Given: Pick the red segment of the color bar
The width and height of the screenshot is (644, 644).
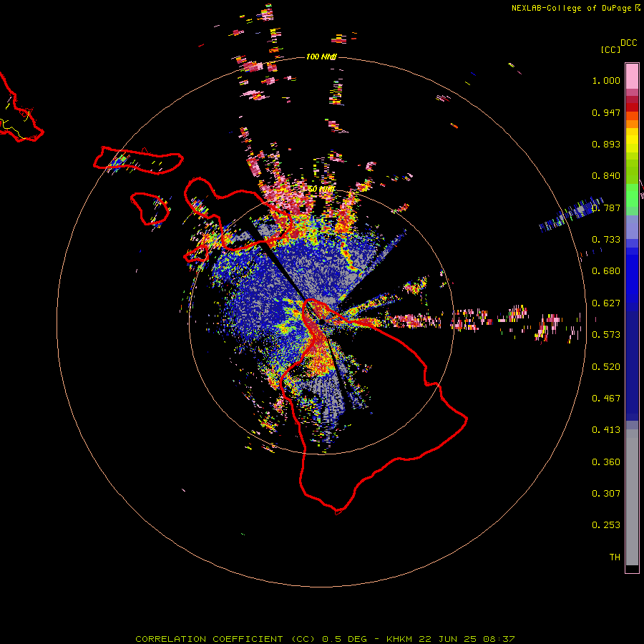Looking at the screenshot, I should 632,107.
